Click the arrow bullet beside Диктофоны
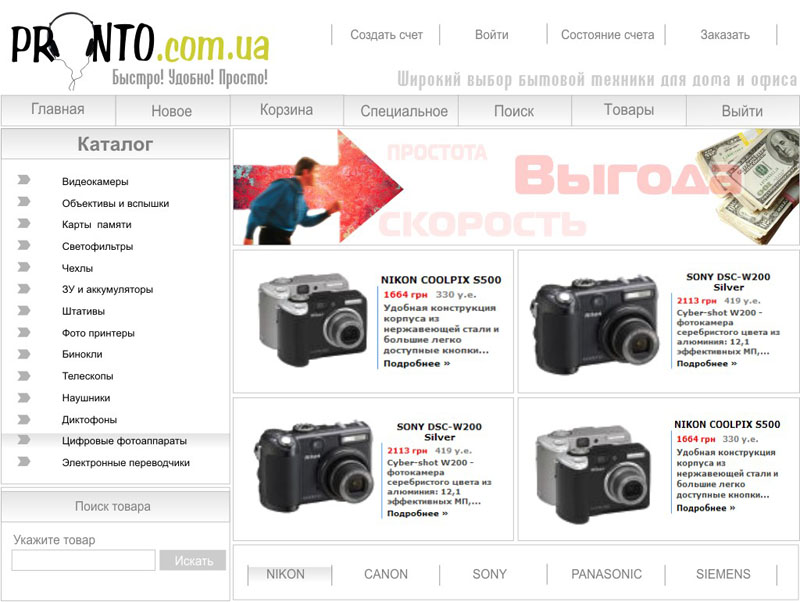The width and height of the screenshot is (800, 602). click(24, 419)
